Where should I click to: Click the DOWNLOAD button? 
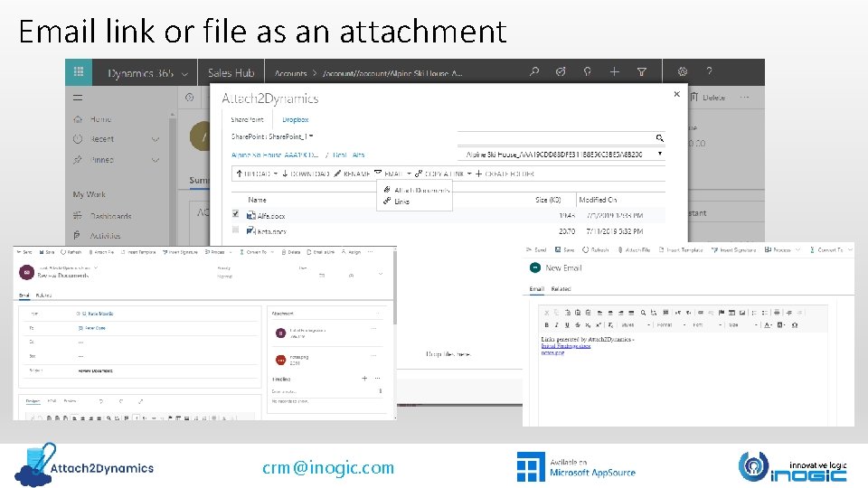306,174
